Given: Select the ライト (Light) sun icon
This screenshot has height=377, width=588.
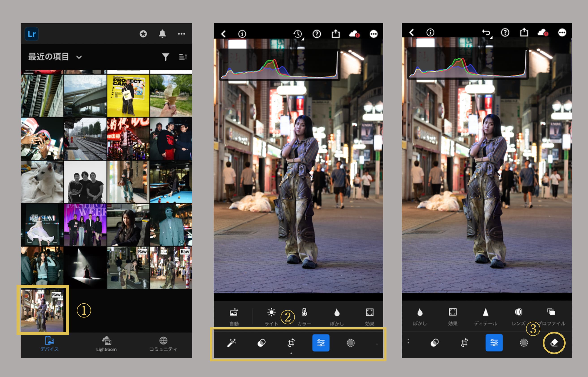Looking at the screenshot, I should tap(271, 313).
